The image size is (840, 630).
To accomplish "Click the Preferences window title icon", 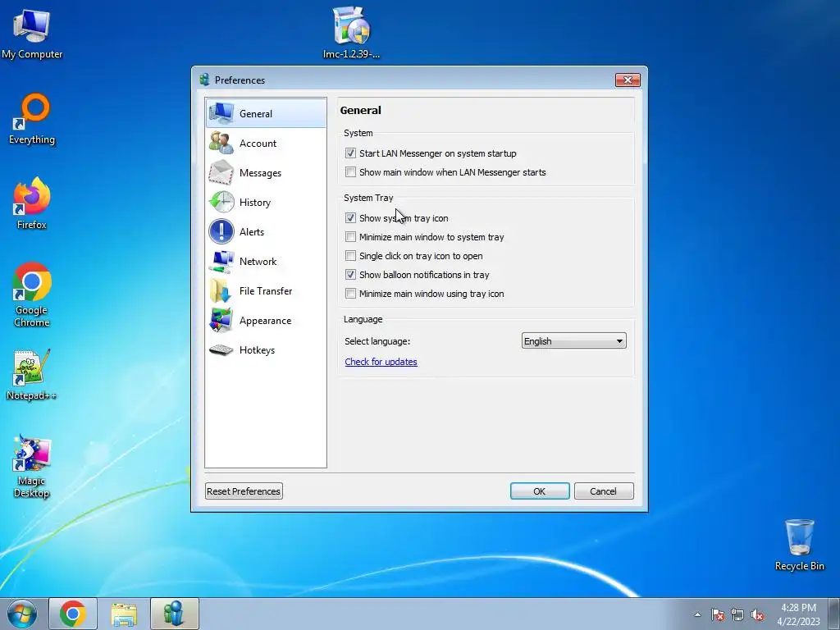I will pyautogui.click(x=204, y=80).
